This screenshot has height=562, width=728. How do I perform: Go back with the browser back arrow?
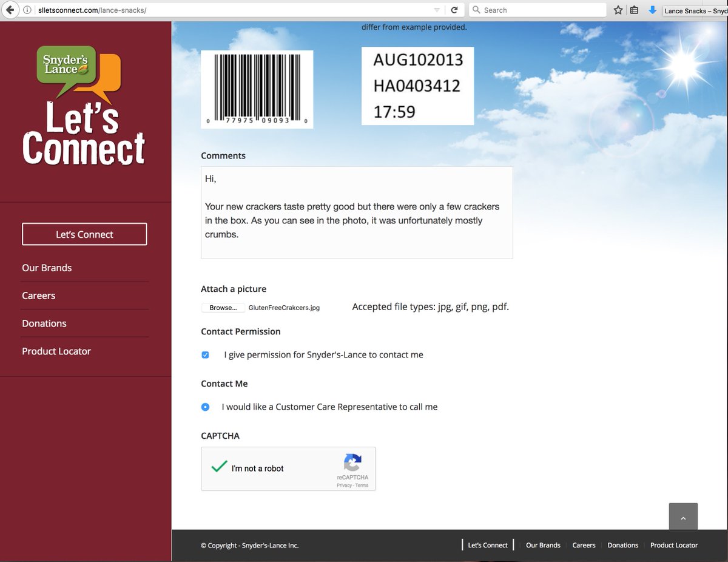(10, 10)
